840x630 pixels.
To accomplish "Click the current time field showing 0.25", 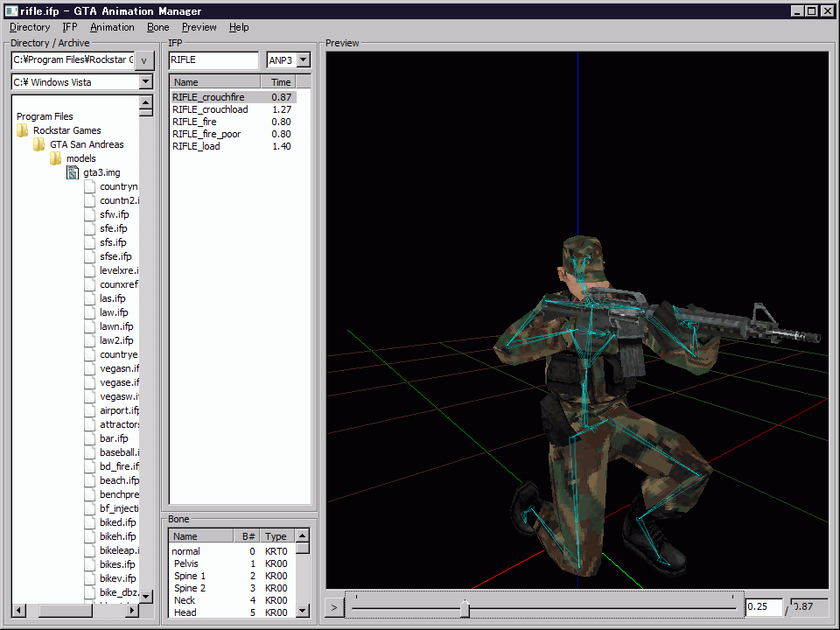I will [x=763, y=607].
